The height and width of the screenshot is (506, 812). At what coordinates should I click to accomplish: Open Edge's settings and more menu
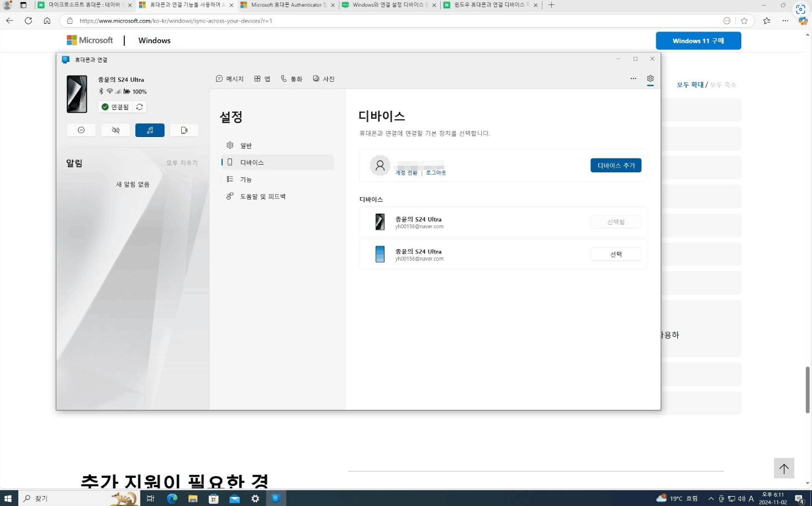pyautogui.click(x=785, y=20)
